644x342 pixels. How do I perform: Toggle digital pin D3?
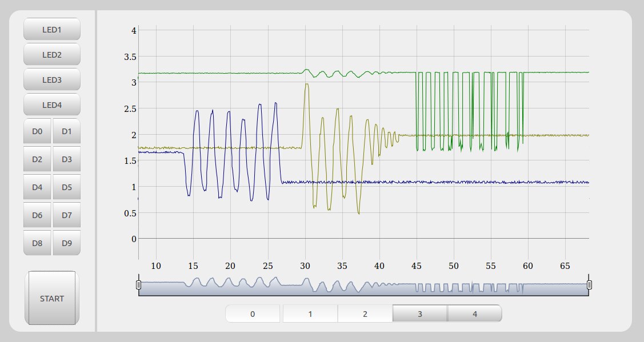point(66,159)
